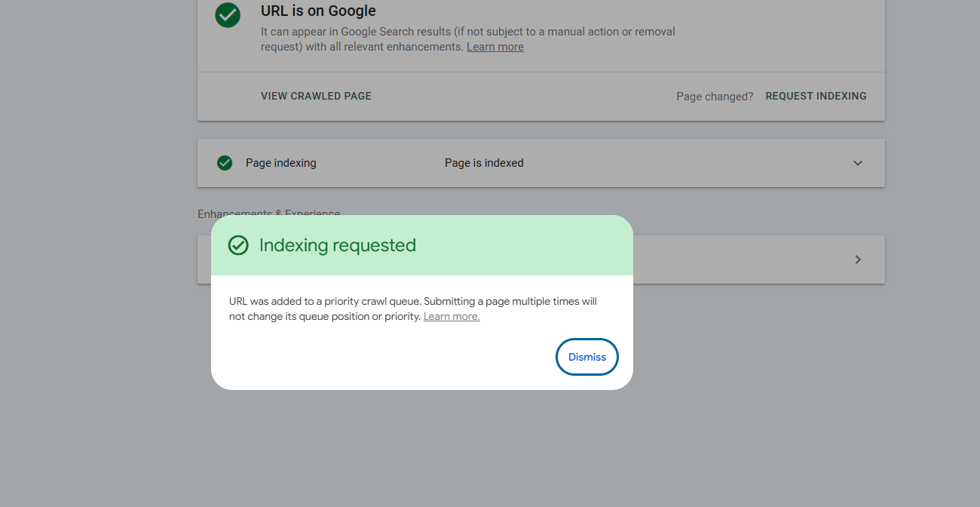Viewport: 980px width, 507px height.
Task: Click the 'Page changed?' label
Action: pyautogui.click(x=715, y=97)
